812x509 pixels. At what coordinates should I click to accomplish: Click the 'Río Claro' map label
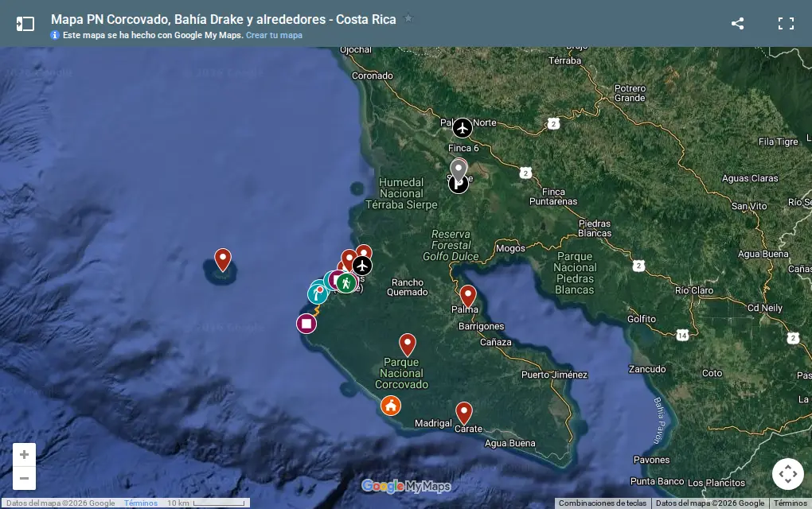pos(694,290)
